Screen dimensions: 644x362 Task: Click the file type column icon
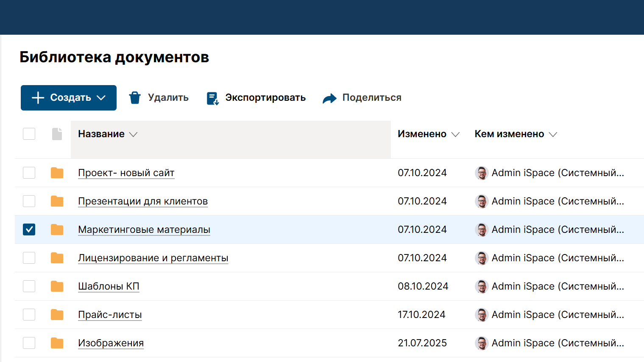(57, 134)
